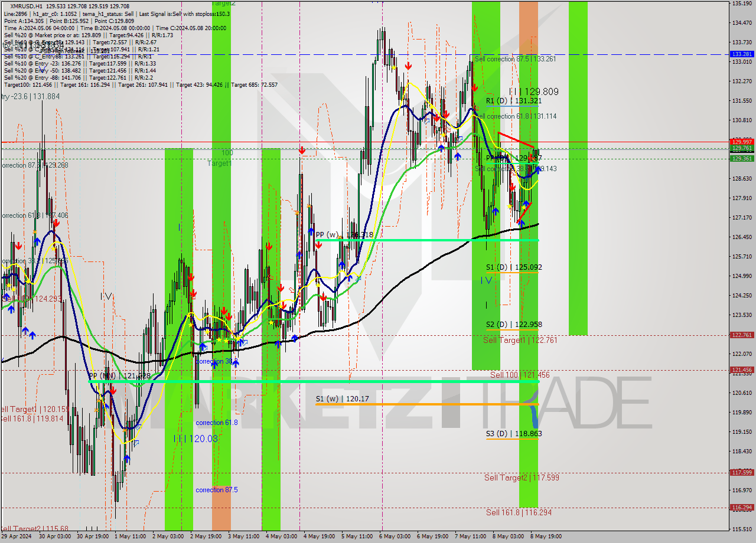Select the 'PP (w) | 126.318' pivot label
This screenshot has height=543, width=756.
(344, 235)
